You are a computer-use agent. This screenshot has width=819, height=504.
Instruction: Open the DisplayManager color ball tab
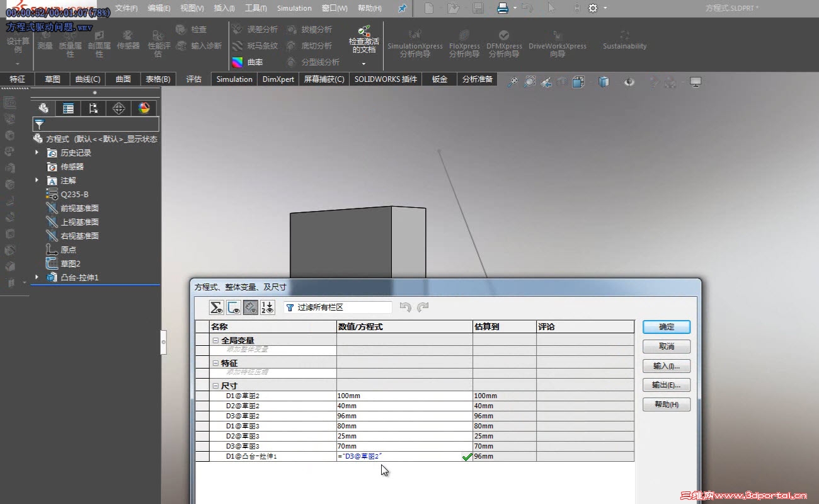pyautogui.click(x=144, y=108)
